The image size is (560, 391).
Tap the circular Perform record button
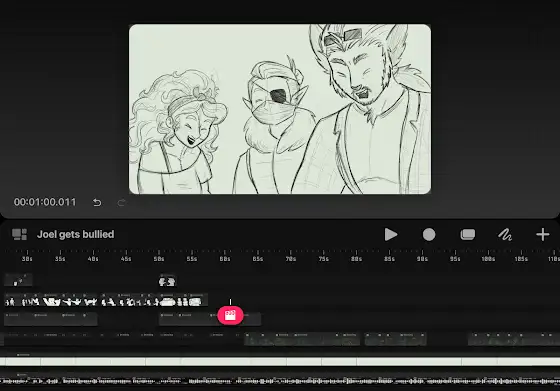(429, 235)
